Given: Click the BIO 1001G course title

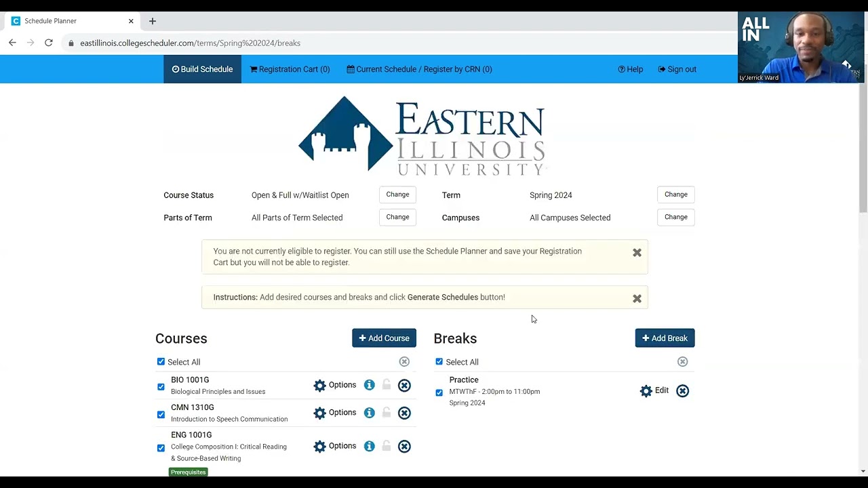Looking at the screenshot, I should 190,380.
